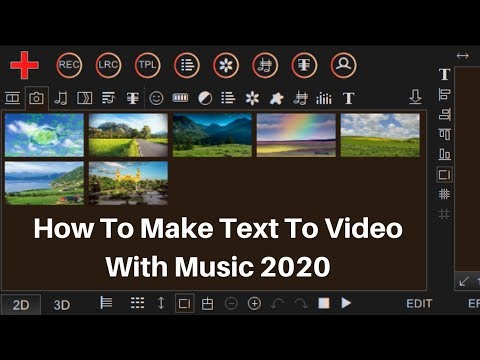Viewport: 480px width, 360px height.
Task: Click the half-filled circle mask icon
Action: click(x=205, y=98)
